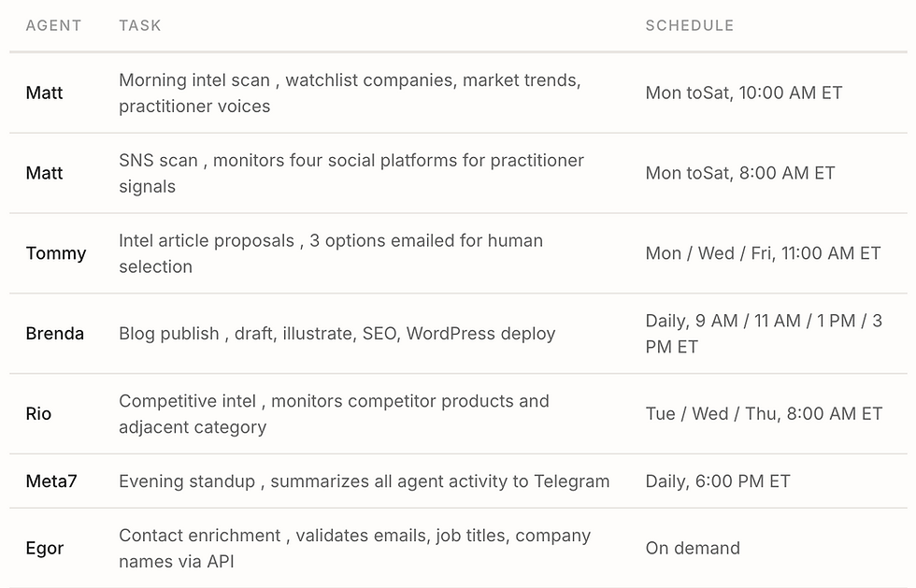Click the Egor agent name
Image resolution: width=916 pixels, height=588 pixels.
pos(45,549)
